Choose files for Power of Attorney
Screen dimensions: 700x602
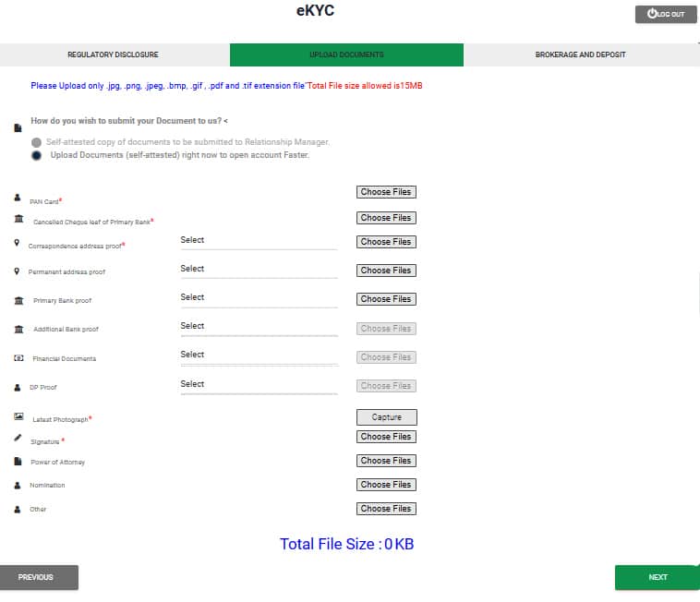pos(386,461)
